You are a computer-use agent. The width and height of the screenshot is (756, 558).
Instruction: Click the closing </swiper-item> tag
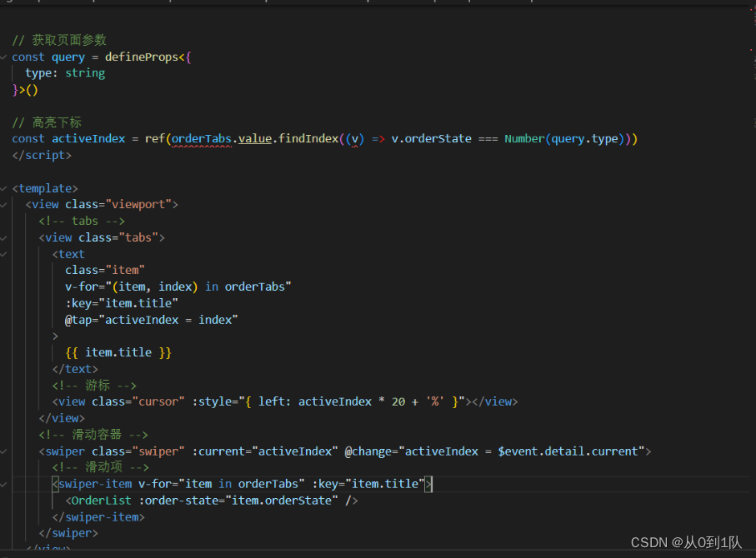98,517
